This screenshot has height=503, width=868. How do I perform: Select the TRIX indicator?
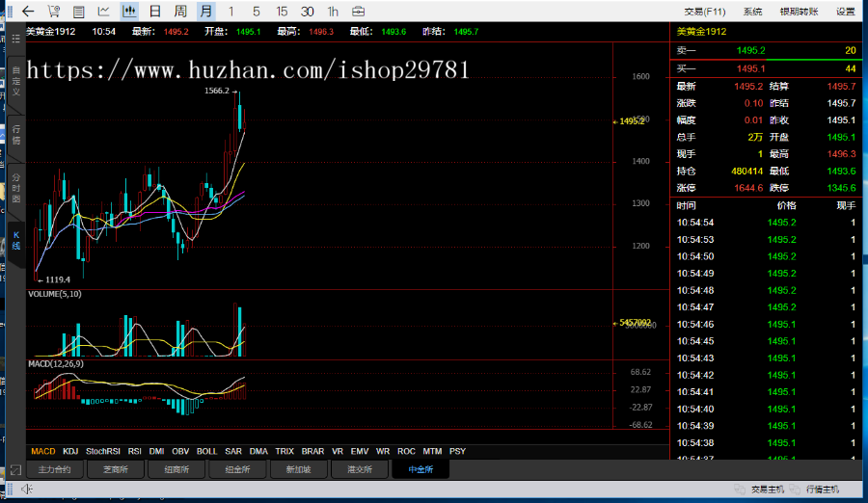tap(285, 452)
